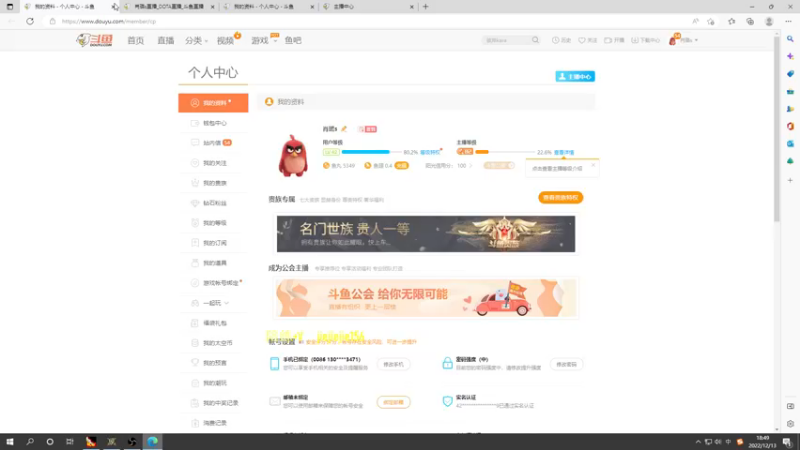
Task: Open 我的等级 in the sidebar
Action: pos(213,223)
